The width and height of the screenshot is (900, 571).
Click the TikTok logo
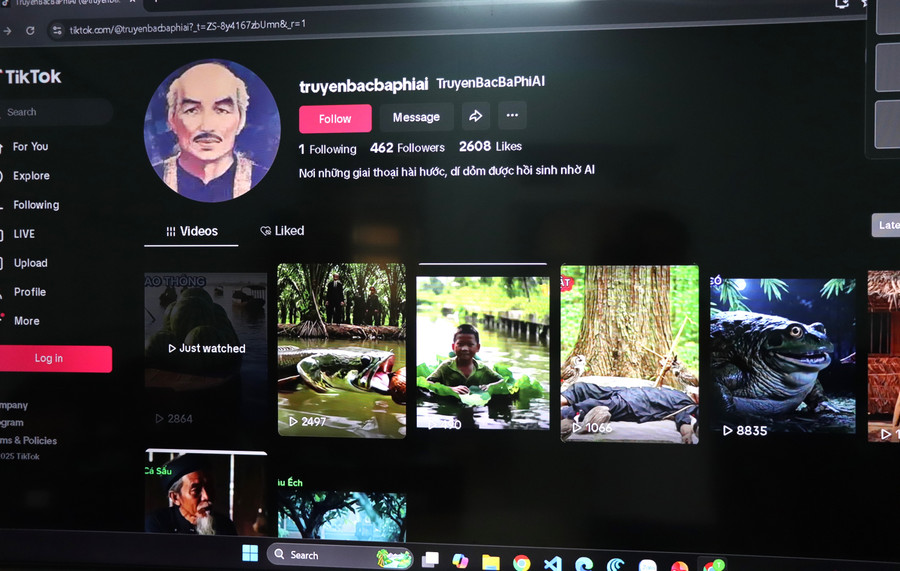[32, 77]
